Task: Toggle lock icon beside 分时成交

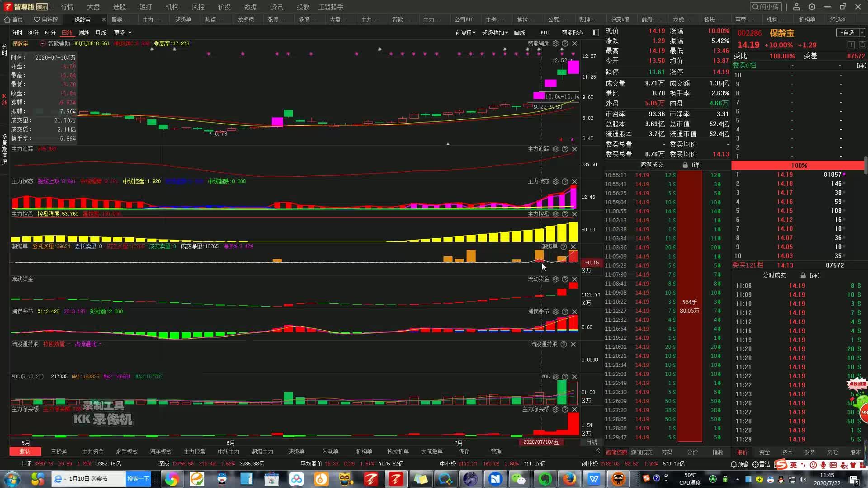Action: point(803,275)
